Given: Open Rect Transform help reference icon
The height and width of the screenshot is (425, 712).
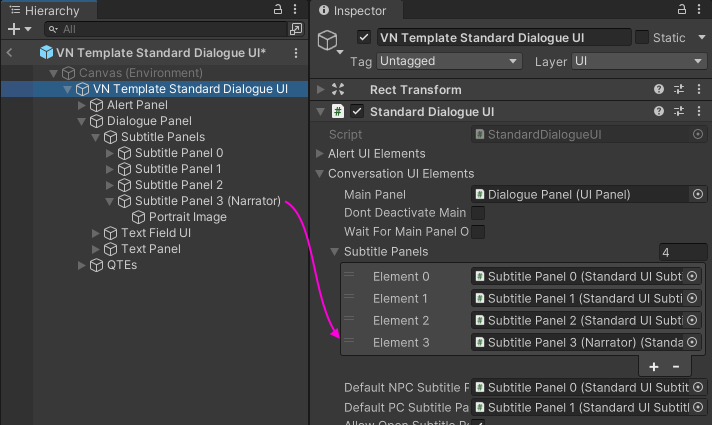Looking at the screenshot, I should (x=659, y=89).
